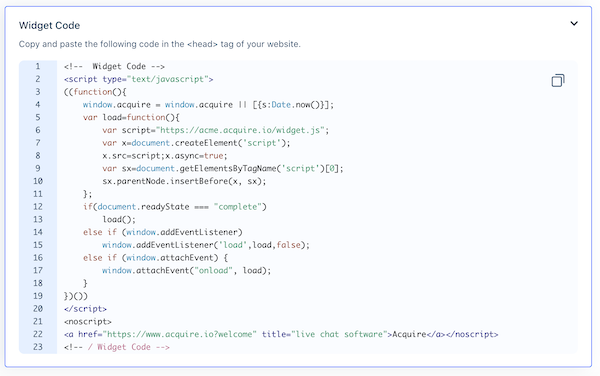Click the <noscript> tag line
The height and width of the screenshot is (376, 600).
88,322
